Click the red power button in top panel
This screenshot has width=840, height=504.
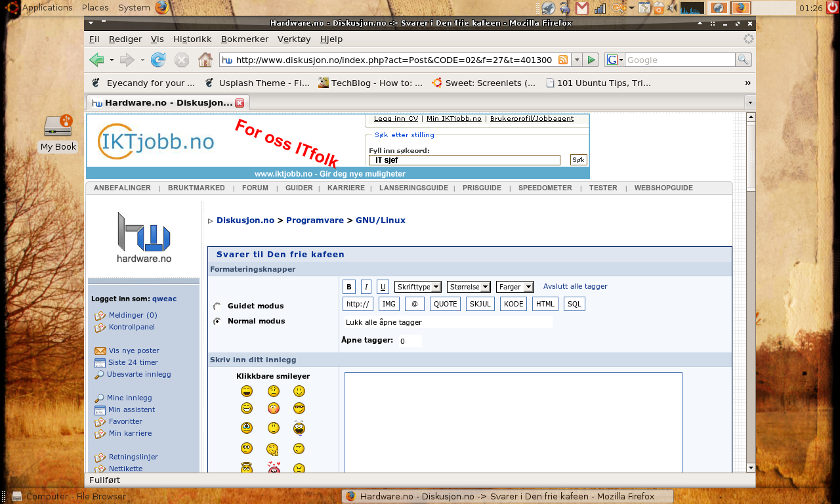833,8
